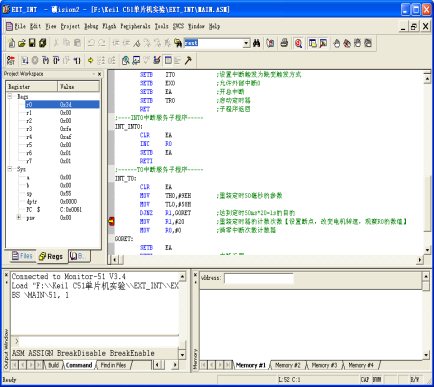Viewport: 434px width, 387px height.
Task: Click the Find in Files icon
Action: (x=178, y=43)
